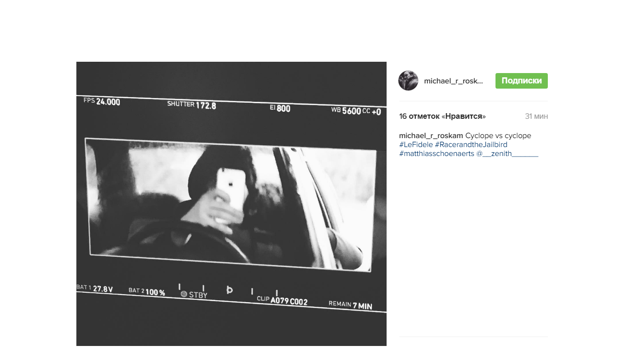Click the CLIP A079C002 label
The width and height of the screenshot is (644, 362).
(282, 300)
